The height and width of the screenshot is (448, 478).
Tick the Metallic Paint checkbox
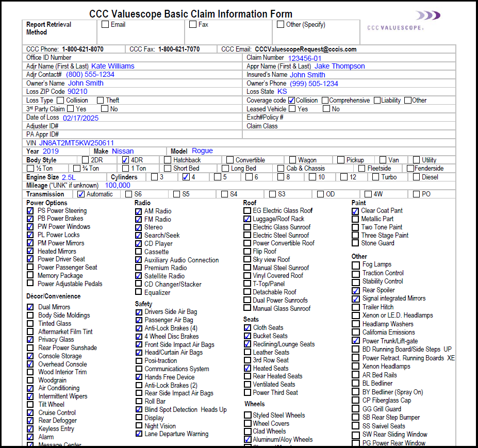(355, 219)
